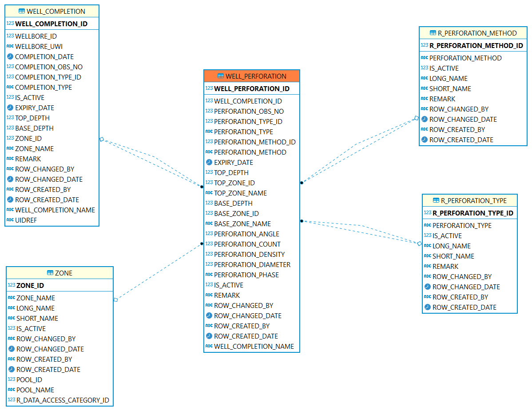This screenshot has height=411, width=532.
Task: Click the diamond connector on R_PERFORATION_TYPE table
Action: coord(419,243)
